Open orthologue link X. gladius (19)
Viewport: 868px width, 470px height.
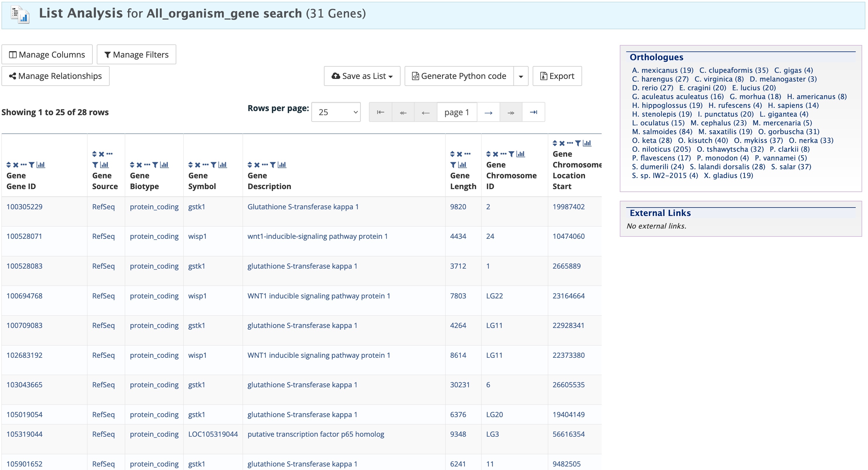(729, 176)
